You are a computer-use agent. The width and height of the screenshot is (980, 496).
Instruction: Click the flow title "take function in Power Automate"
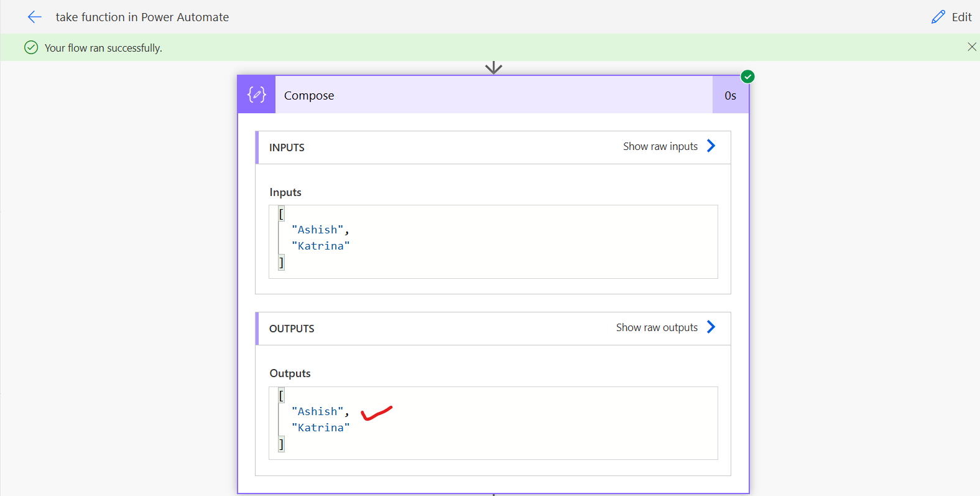142,17
